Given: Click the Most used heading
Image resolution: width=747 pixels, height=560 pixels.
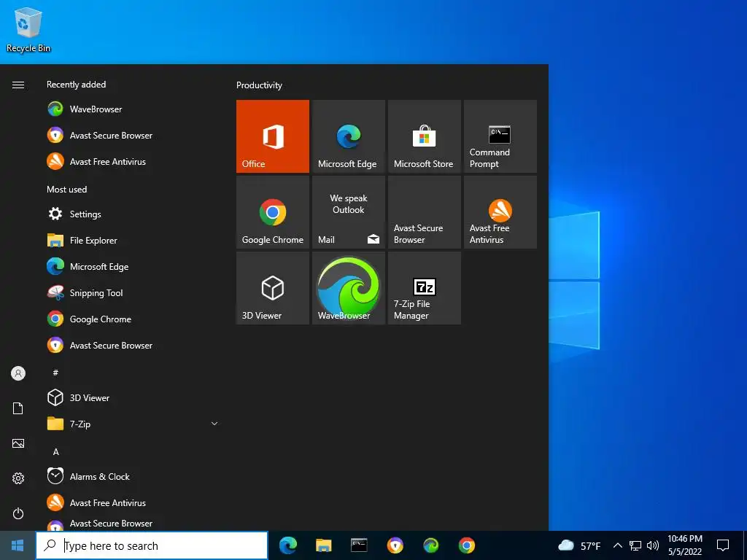Looking at the screenshot, I should coord(66,189).
